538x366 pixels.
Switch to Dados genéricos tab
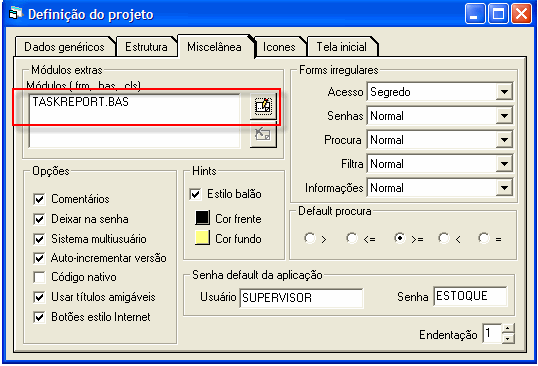(x=65, y=47)
